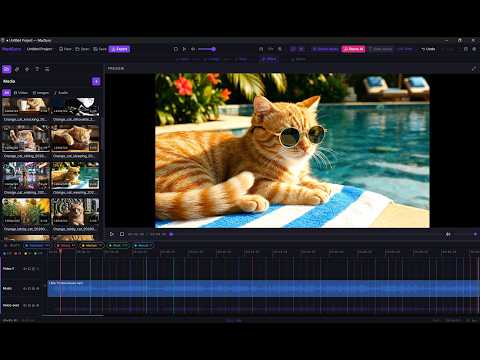Open the blue chip dropdown above the timeline
The image size is (480, 360).
tap(37, 245)
